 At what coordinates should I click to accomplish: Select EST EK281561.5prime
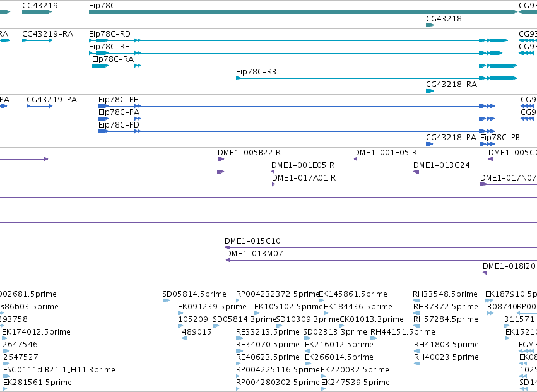(x=6, y=389)
